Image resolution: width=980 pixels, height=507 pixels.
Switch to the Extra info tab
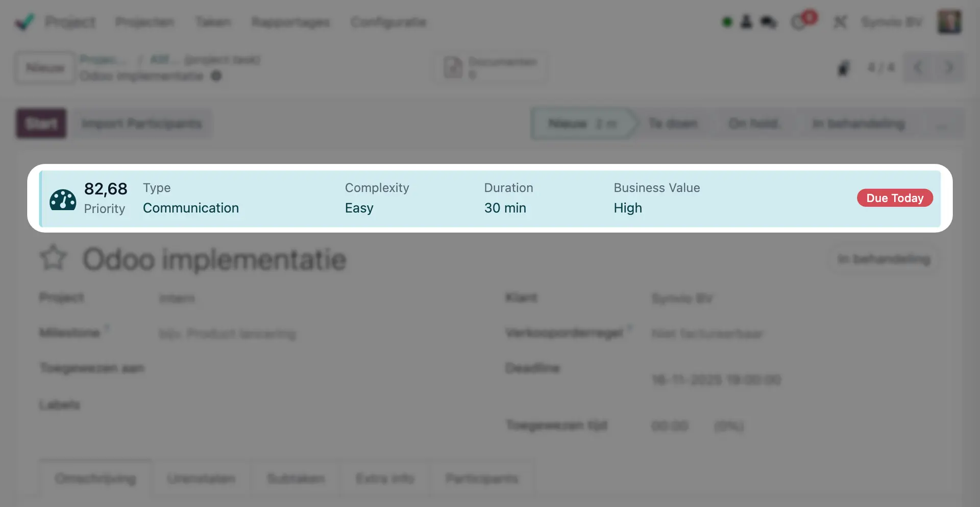[x=385, y=478]
